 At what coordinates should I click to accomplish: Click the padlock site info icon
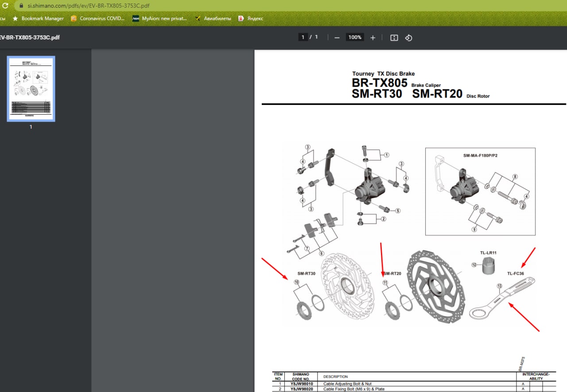(x=21, y=6)
